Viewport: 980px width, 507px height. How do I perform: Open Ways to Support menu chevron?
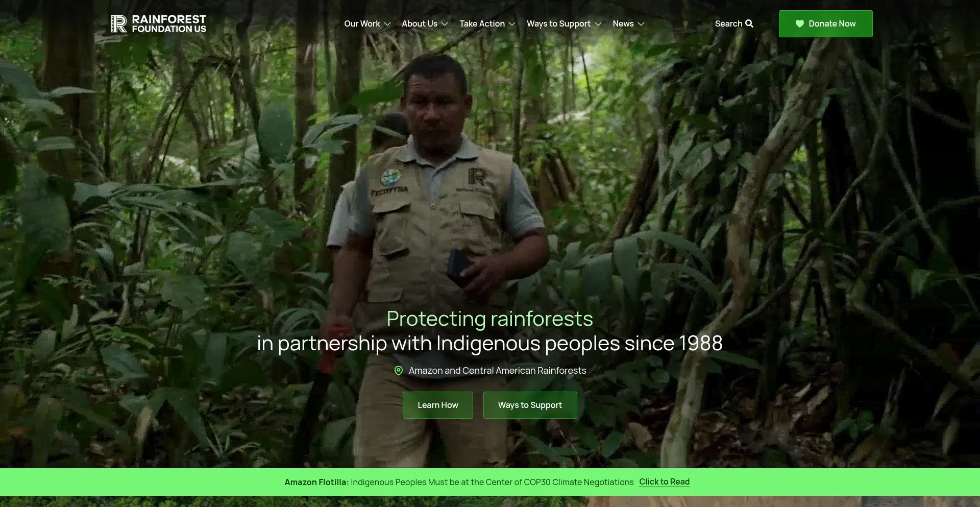(x=598, y=24)
